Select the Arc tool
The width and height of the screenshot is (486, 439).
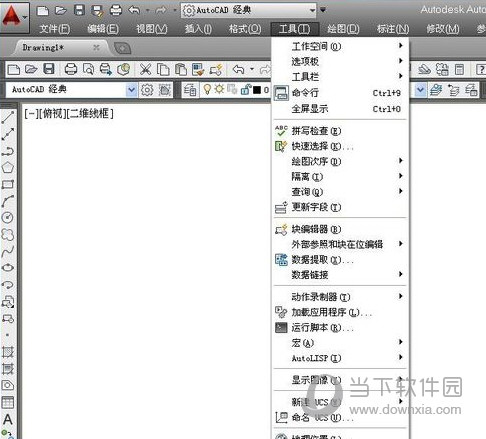8,201
